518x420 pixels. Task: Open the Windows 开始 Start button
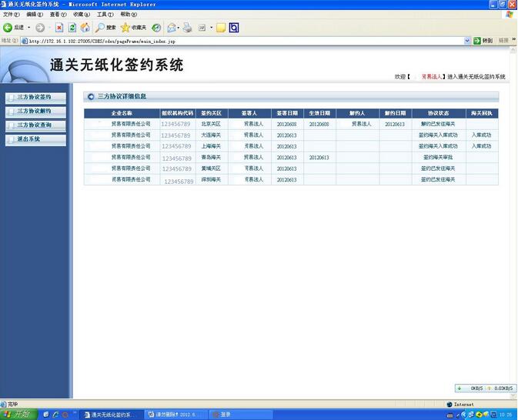point(18,415)
